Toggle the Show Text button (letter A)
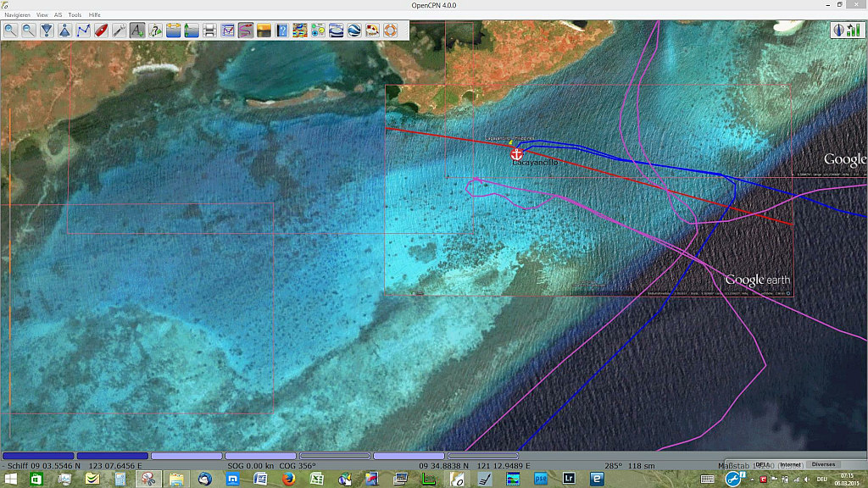 click(x=136, y=30)
